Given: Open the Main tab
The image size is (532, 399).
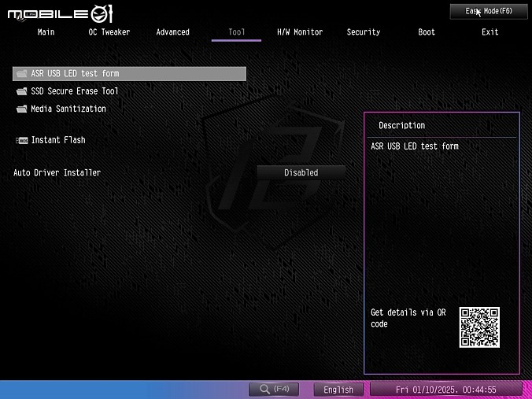Looking at the screenshot, I should (x=46, y=32).
